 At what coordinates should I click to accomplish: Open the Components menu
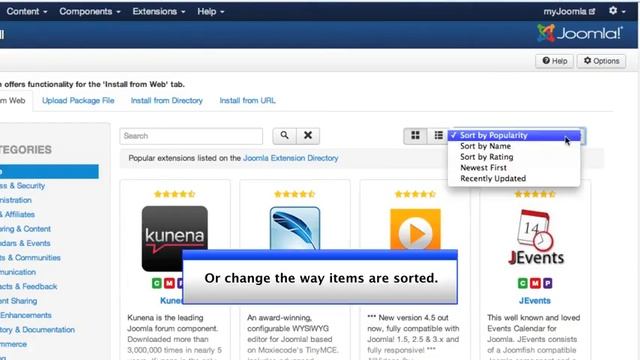(90, 11)
